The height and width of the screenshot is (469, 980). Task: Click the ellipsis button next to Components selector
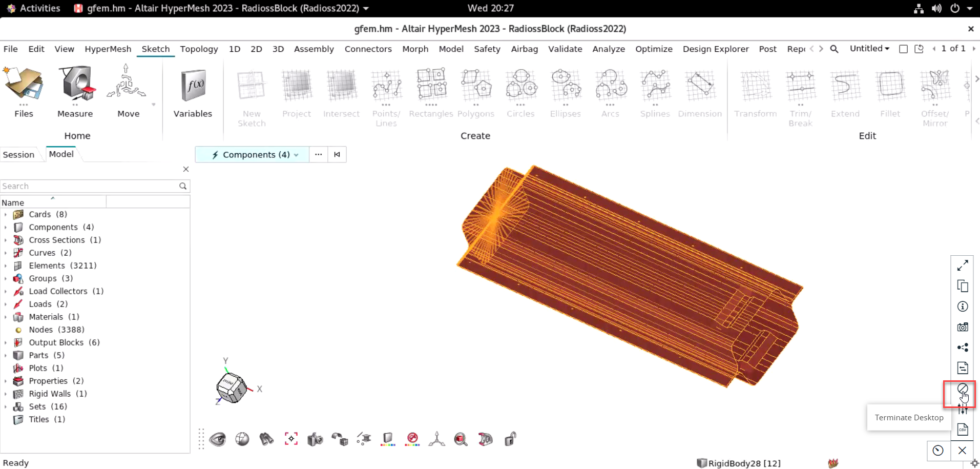coord(319,154)
